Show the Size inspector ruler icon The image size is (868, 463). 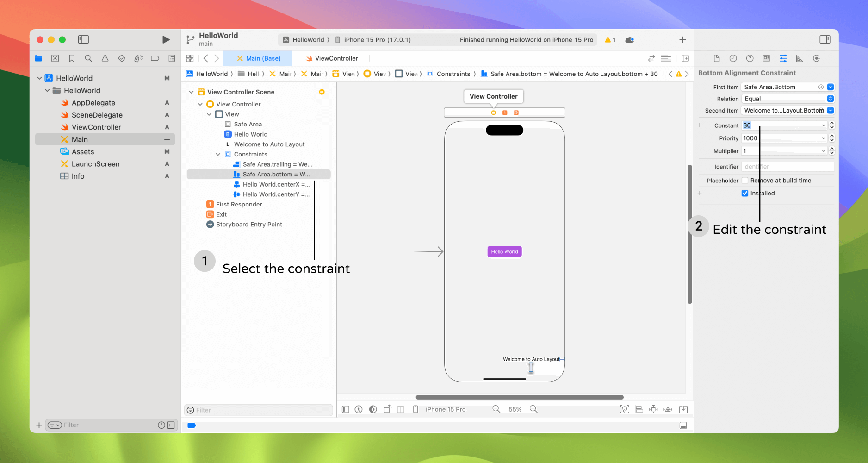click(800, 58)
